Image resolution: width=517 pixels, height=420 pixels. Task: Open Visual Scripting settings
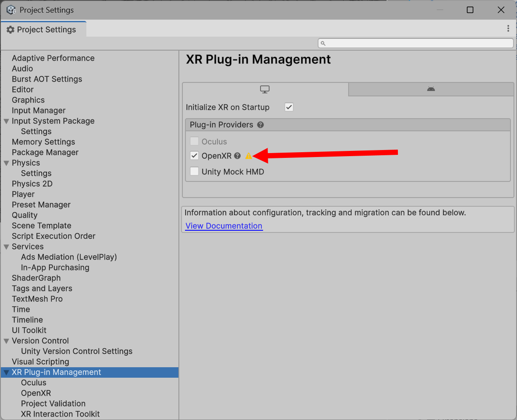[x=40, y=362]
